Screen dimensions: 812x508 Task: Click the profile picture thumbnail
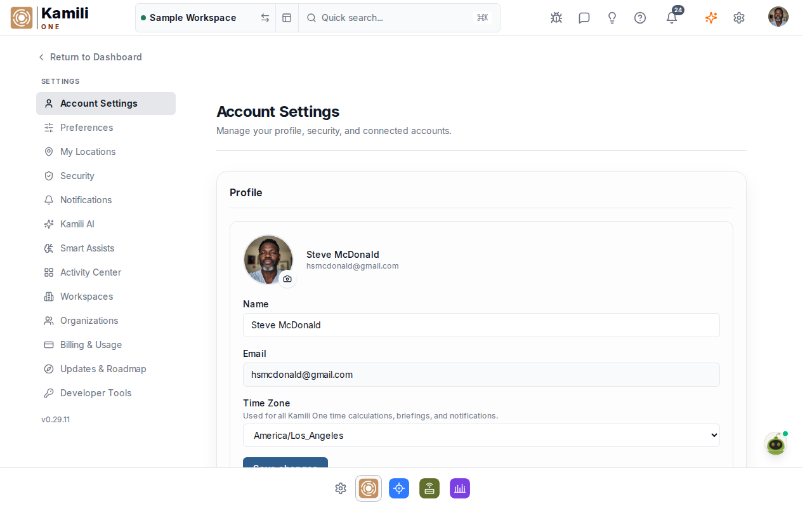[268, 260]
